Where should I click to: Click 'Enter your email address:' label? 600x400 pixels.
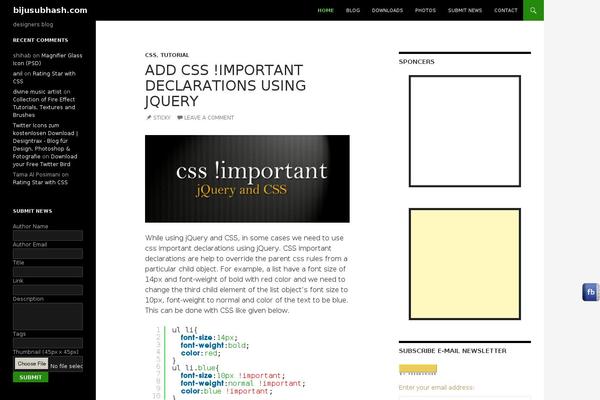pyautogui.click(x=436, y=388)
